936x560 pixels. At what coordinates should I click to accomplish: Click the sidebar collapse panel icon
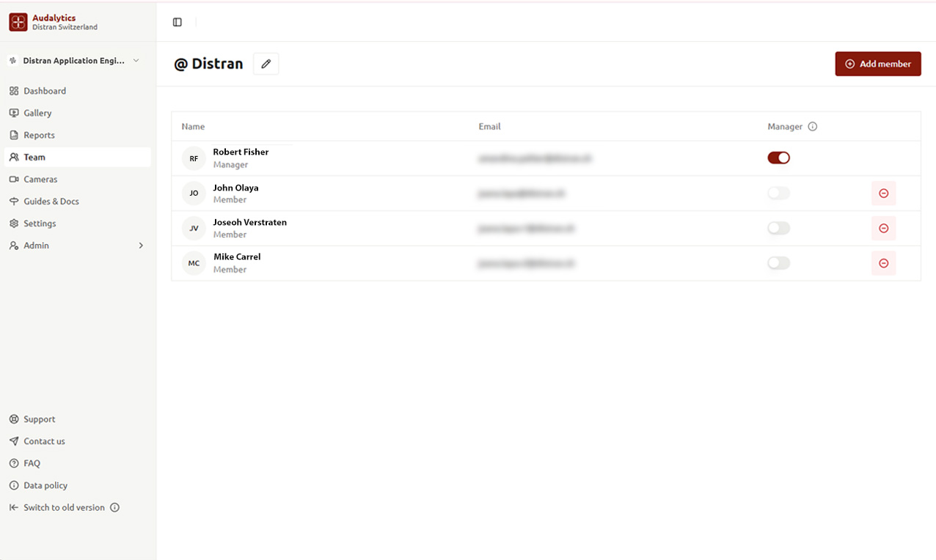click(x=178, y=22)
